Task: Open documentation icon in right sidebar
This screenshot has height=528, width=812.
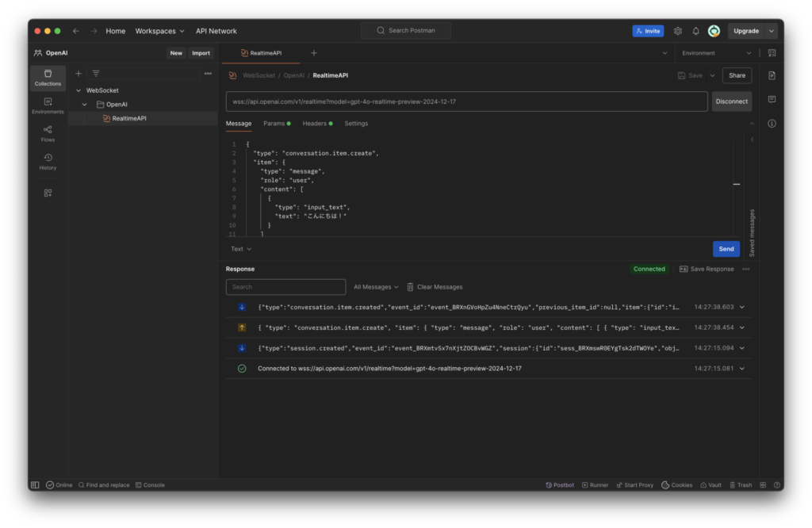Action: (772, 75)
